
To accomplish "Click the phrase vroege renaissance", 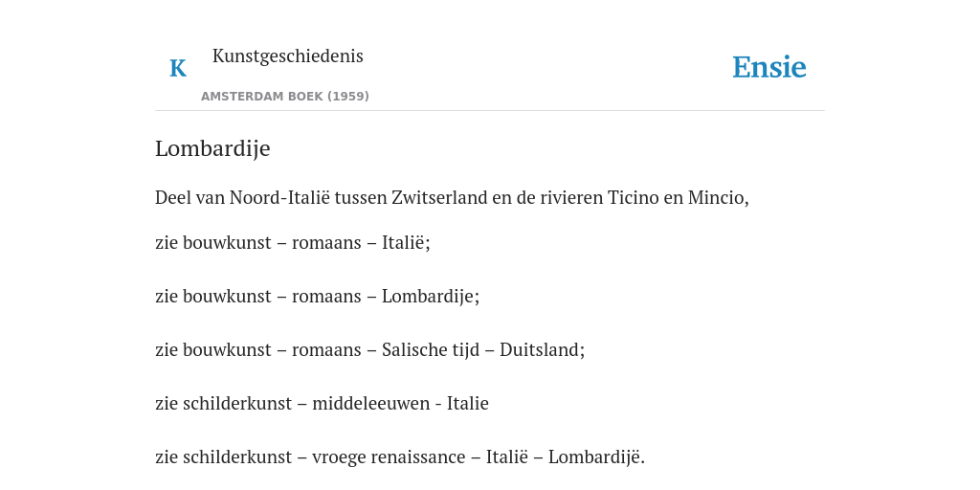I will pos(388,457).
